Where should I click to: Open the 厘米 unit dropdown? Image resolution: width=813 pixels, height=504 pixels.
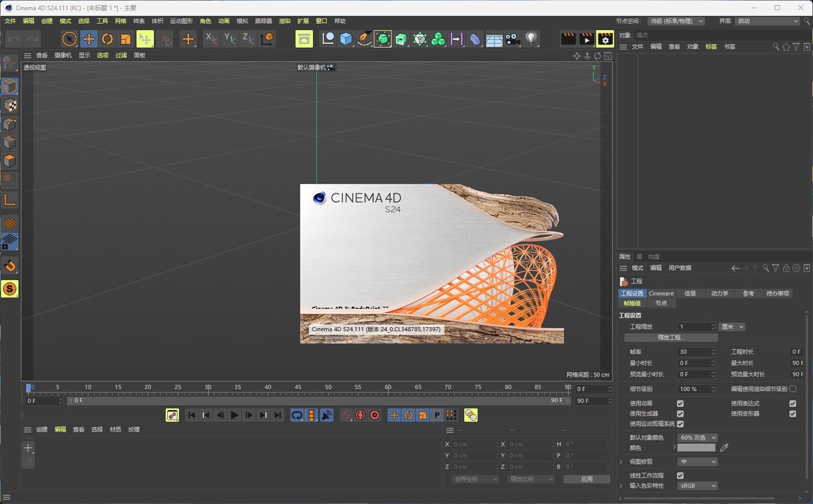click(732, 327)
